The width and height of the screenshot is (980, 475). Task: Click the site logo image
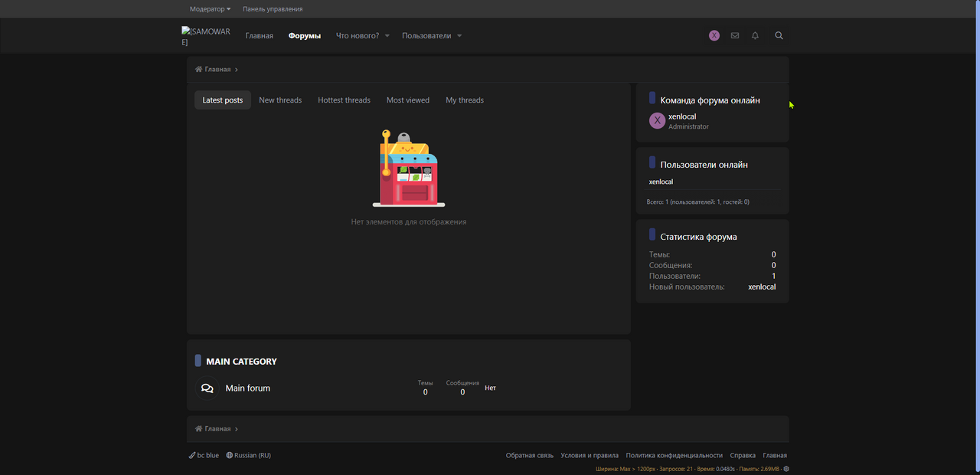pos(204,36)
